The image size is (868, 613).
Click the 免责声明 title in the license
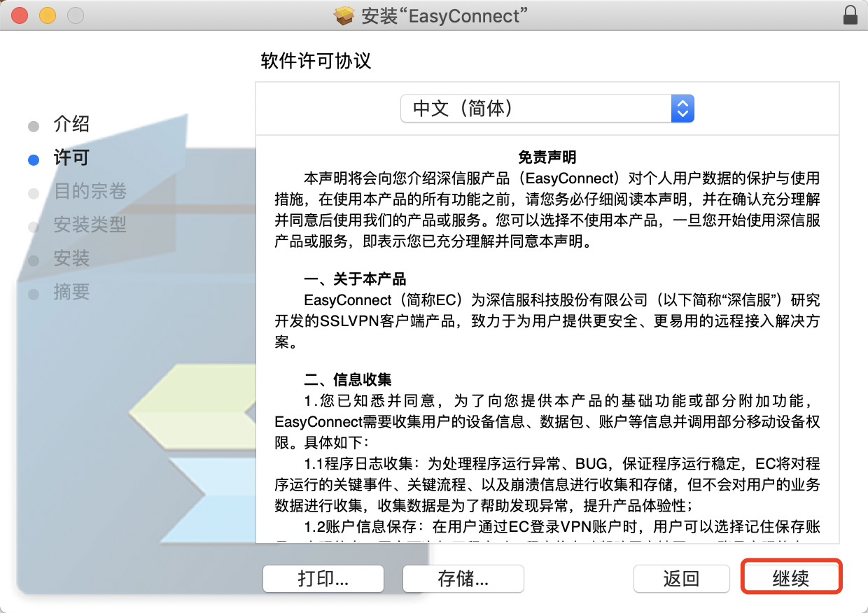tap(547, 157)
